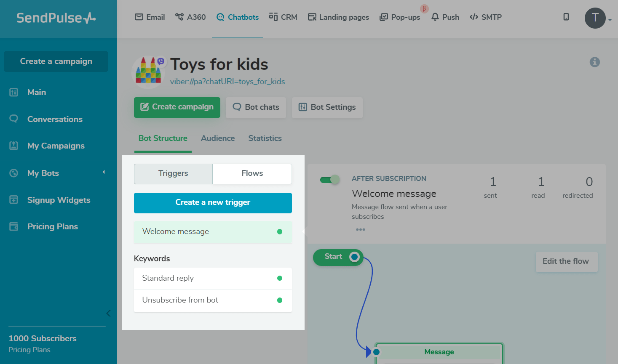Open the SendPulse logo home link

tap(56, 18)
